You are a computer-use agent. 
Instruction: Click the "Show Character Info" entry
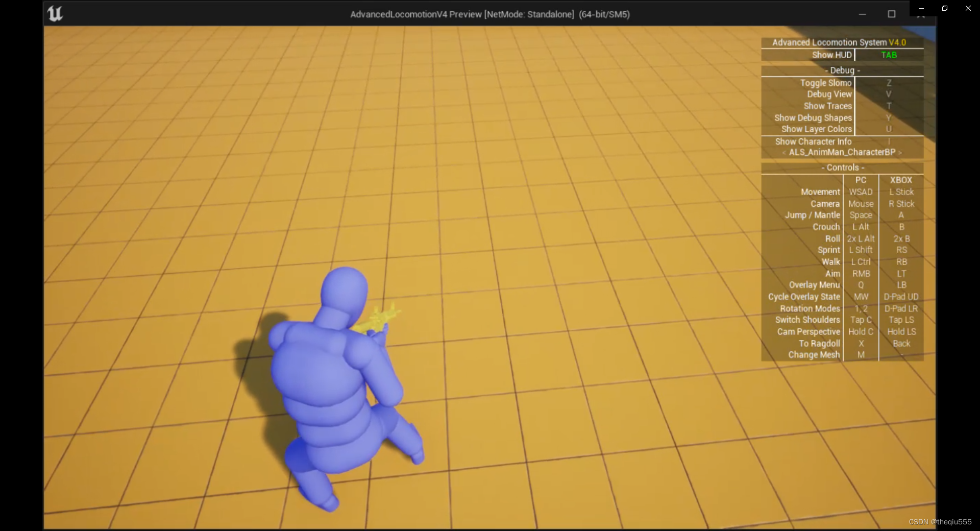tap(813, 141)
